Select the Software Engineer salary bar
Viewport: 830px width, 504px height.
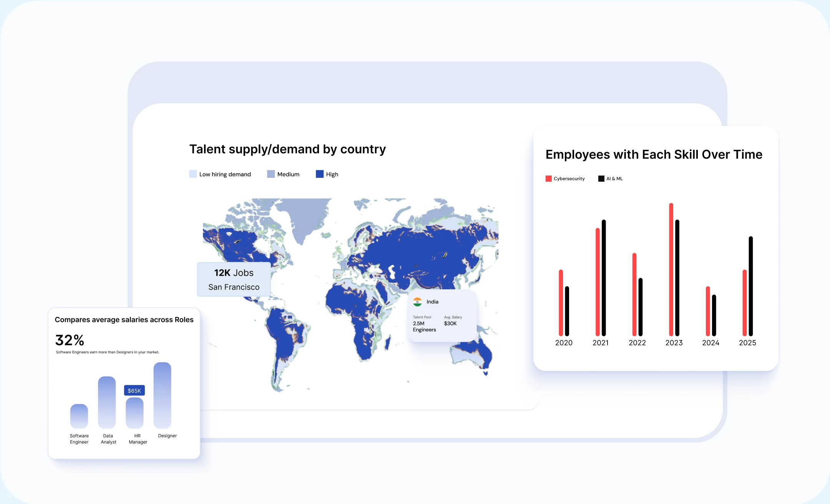point(79,416)
